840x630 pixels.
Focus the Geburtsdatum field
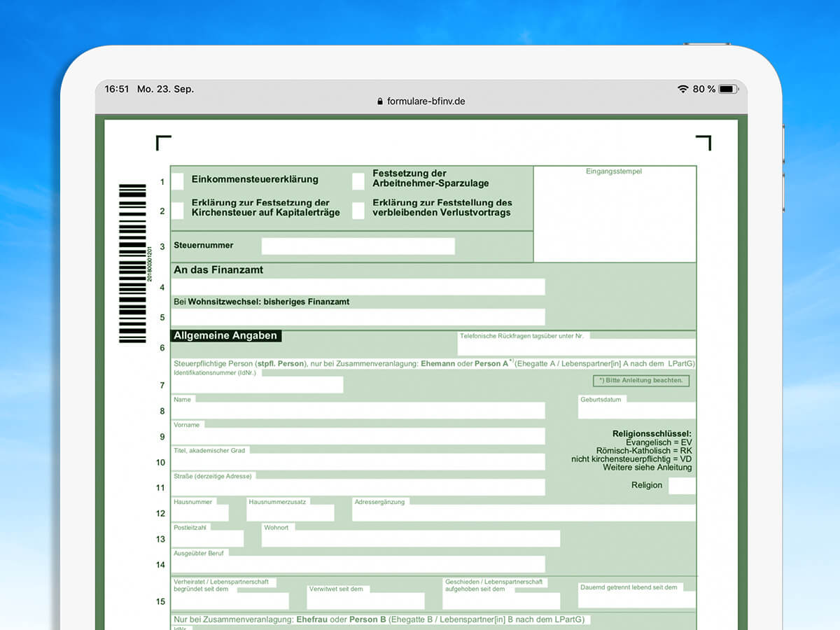[636, 411]
